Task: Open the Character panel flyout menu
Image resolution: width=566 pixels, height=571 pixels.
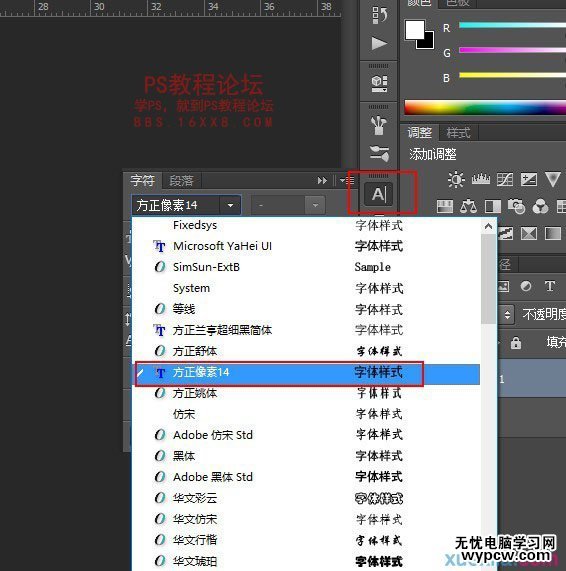Action: (x=347, y=180)
